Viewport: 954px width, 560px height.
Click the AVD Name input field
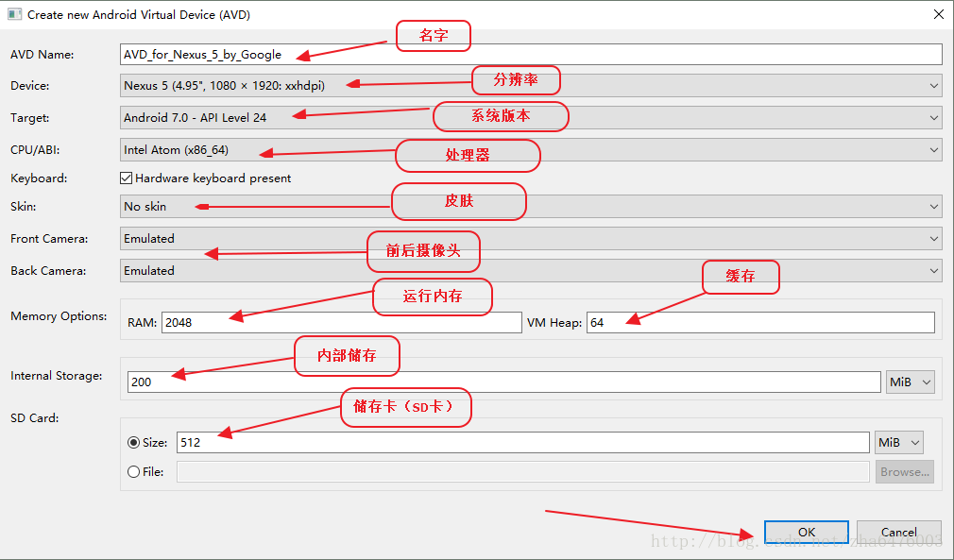coord(531,54)
